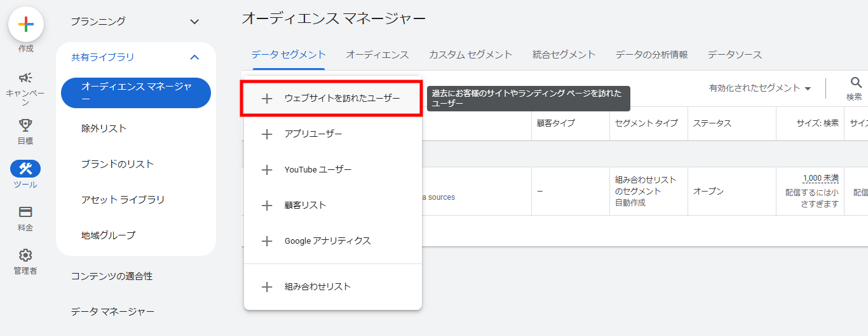The width and height of the screenshot is (868, 336).
Task: Expand the プランニング section chevron
Action: [x=194, y=22]
